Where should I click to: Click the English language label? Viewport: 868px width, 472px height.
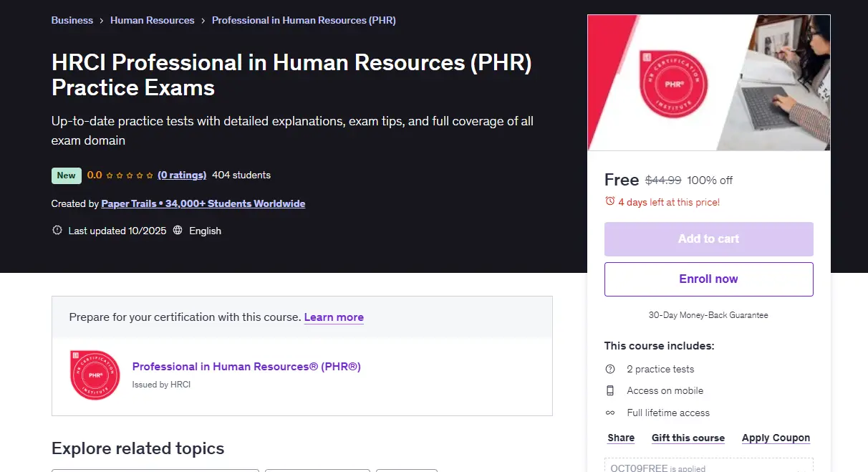206,231
